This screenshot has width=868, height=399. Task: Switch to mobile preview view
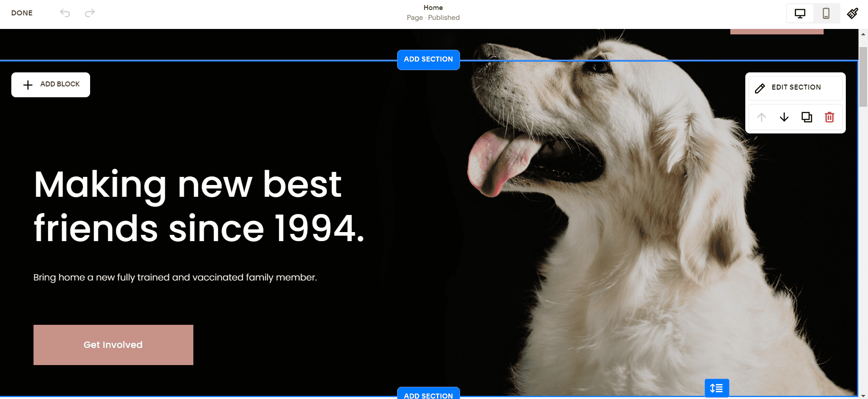(826, 14)
